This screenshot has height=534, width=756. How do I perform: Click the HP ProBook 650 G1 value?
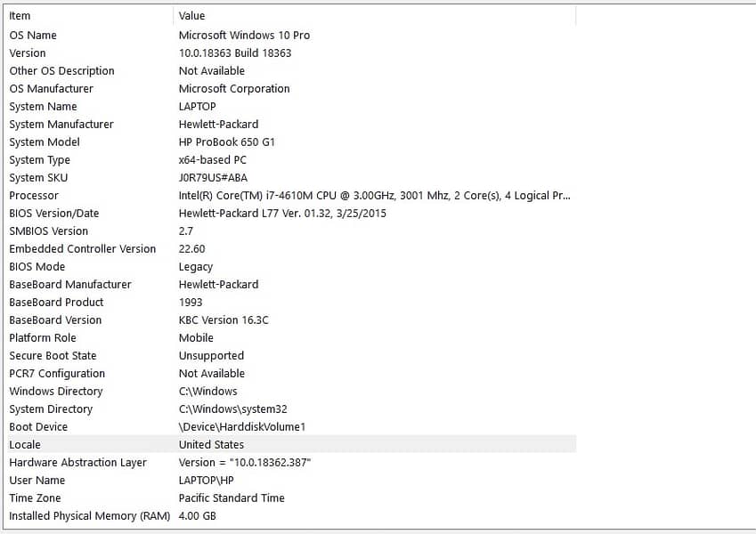tap(227, 142)
